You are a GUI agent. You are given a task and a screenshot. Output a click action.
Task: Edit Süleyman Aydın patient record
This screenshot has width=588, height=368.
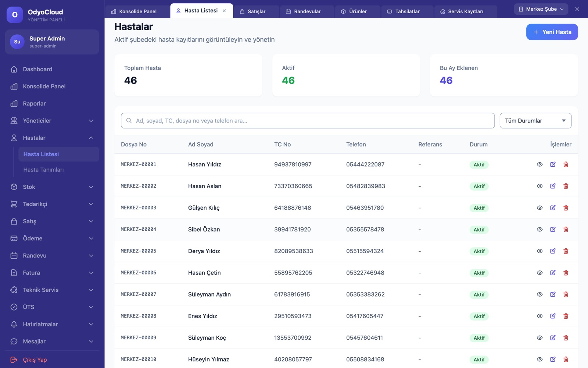tap(553, 294)
